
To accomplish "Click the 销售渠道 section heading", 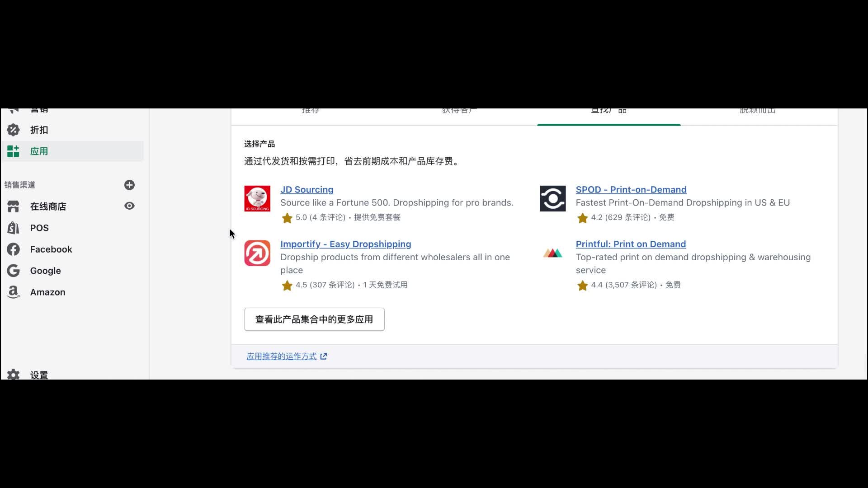I will click(19, 185).
